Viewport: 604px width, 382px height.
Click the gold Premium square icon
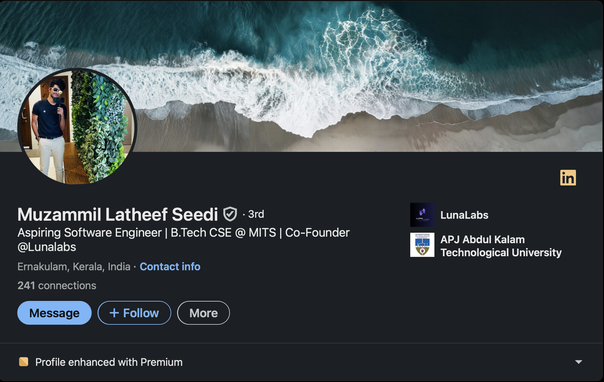coord(23,362)
